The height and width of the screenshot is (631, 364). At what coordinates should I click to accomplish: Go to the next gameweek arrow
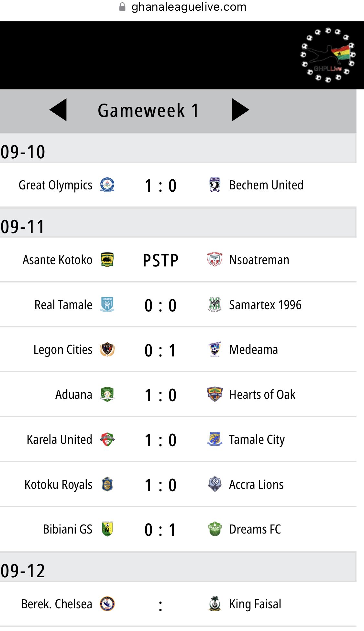pyautogui.click(x=240, y=110)
